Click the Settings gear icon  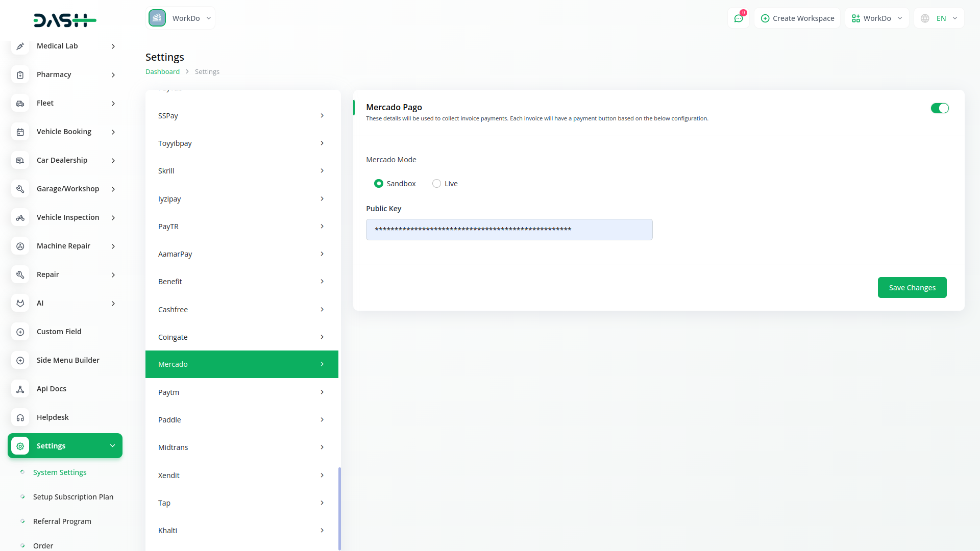click(20, 446)
